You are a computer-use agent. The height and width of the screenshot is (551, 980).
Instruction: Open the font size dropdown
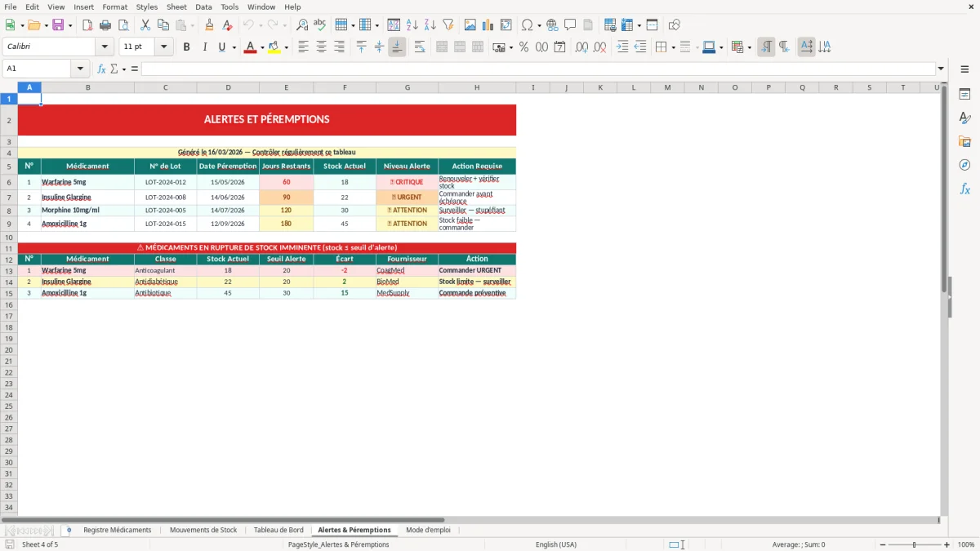tap(163, 47)
